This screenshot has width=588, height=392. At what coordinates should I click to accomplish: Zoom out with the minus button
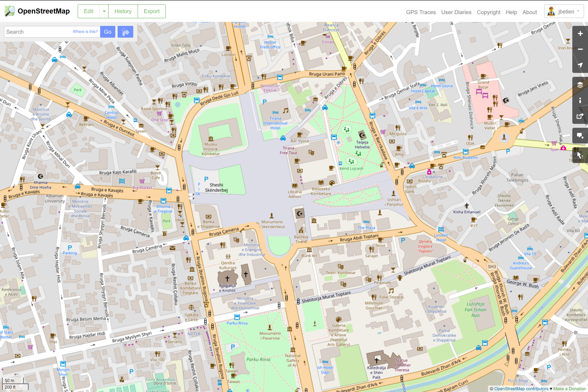[x=580, y=49]
